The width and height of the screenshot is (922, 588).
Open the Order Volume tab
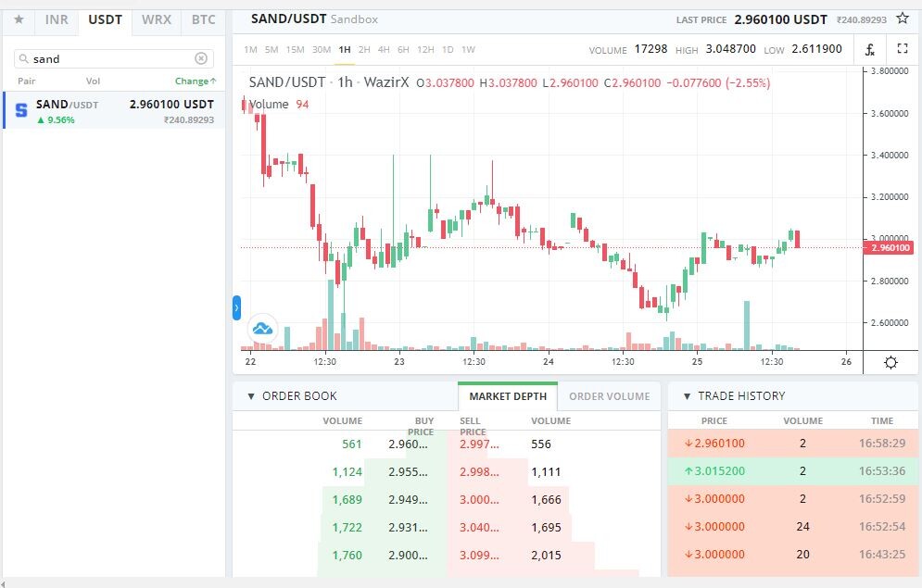pos(609,396)
